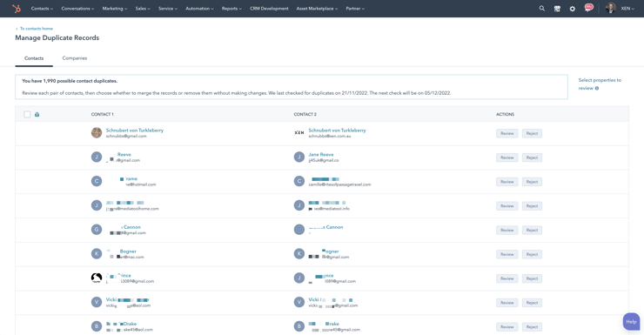The image size is (644, 335).
Task: Select the Contacts tab
Action: (34, 58)
